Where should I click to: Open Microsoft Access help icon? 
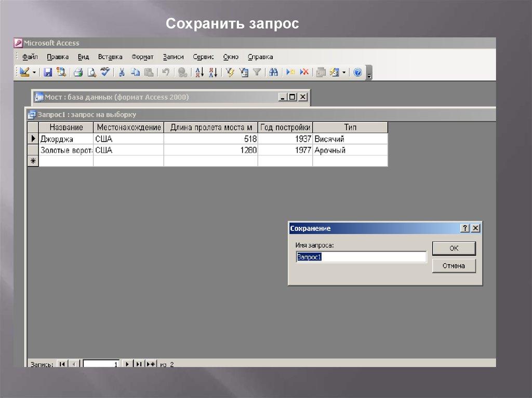[357, 73]
